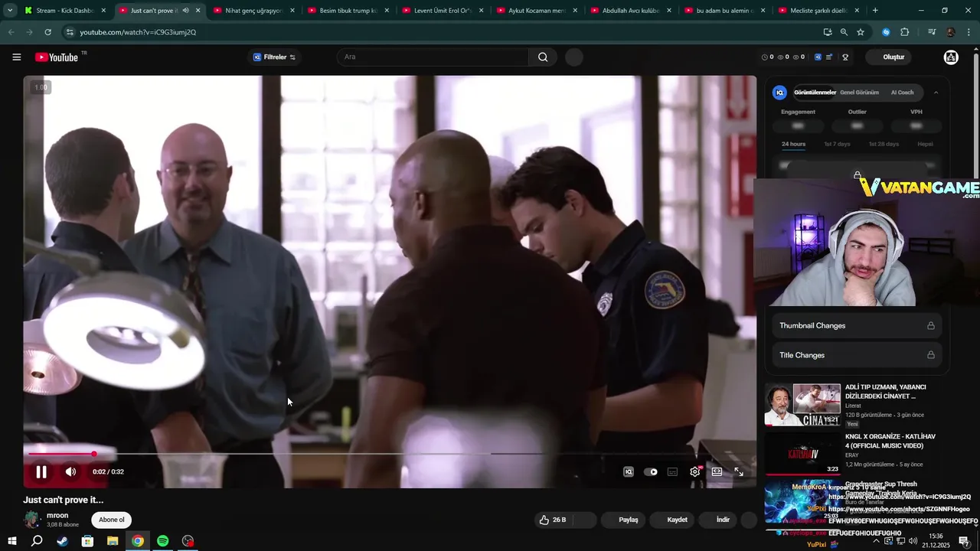Click the KNGL X ORGANİZE - KATLİHAV title
The height and width of the screenshot is (551, 980).
coord(890,441)
